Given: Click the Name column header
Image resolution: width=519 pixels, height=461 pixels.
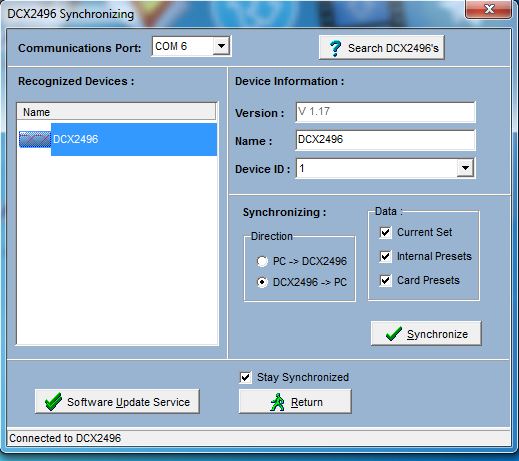Looking at the screenshot, I should [116, 112].
